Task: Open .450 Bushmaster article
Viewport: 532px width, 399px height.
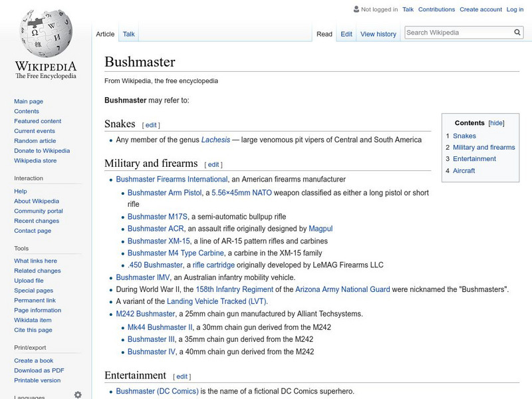Action: click(156, 265)
